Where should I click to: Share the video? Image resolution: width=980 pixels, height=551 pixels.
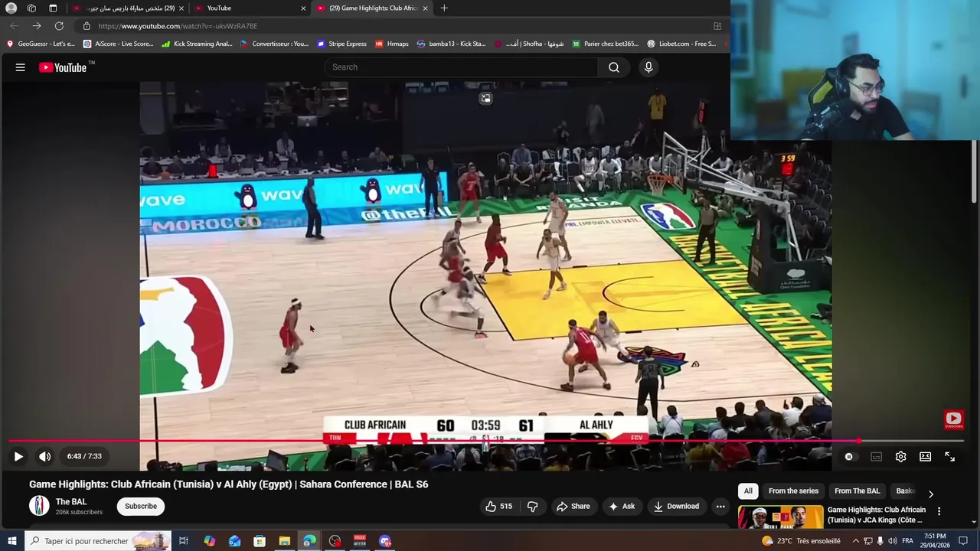point(573,506)
